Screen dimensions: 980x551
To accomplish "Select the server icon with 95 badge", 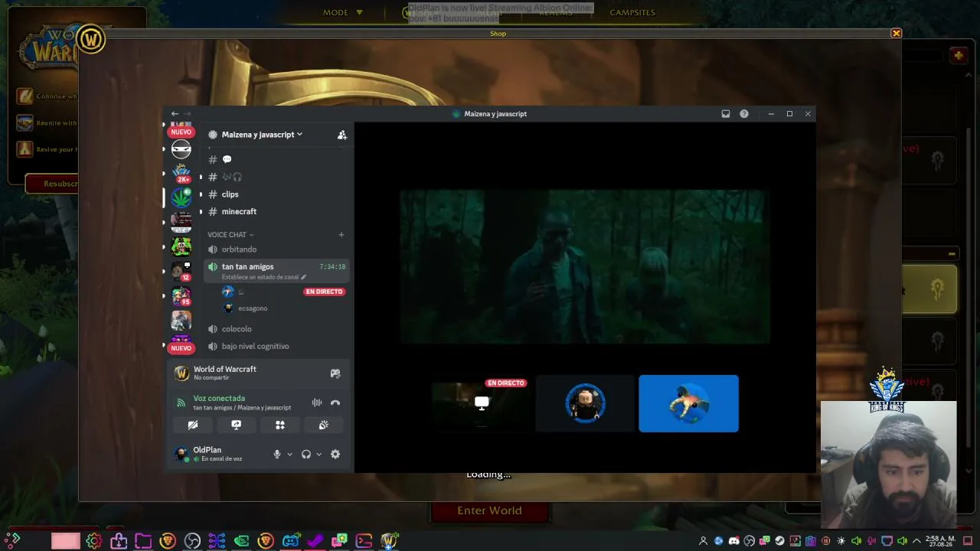I will [x=181, y=295].
